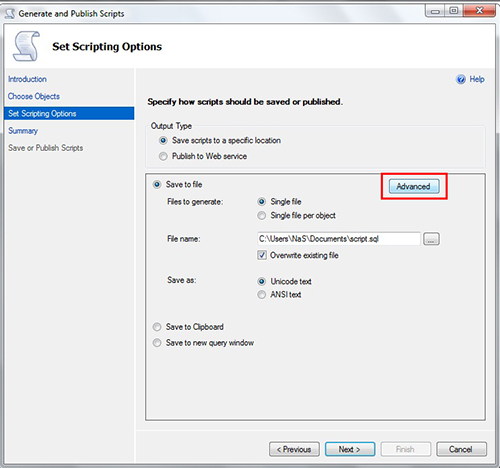500x468 pixels.
Task: Choose Single file per object
Action: point(262,216)
